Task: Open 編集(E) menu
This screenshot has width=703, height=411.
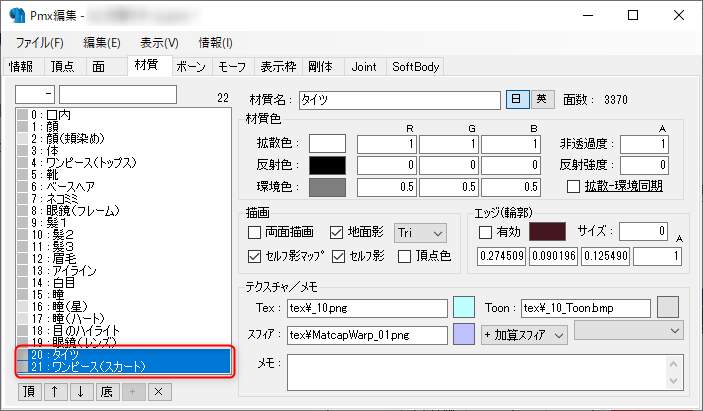Action: coord(102,43)
